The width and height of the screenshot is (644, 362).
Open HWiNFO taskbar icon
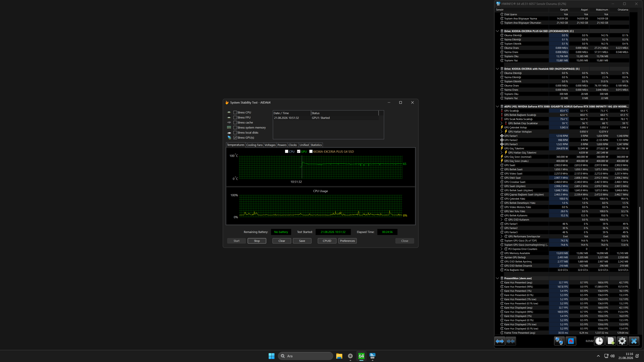tap(372, 356)
